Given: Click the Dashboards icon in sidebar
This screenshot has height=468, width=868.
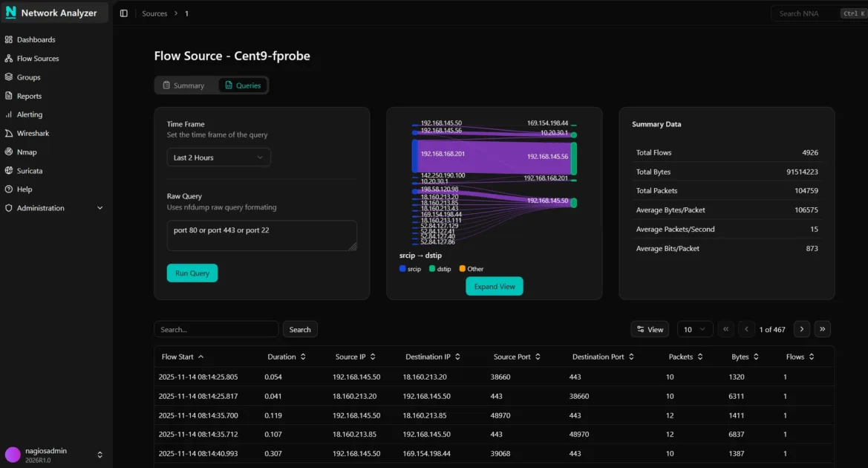Looking at the screenshot, I should (9, 39).
